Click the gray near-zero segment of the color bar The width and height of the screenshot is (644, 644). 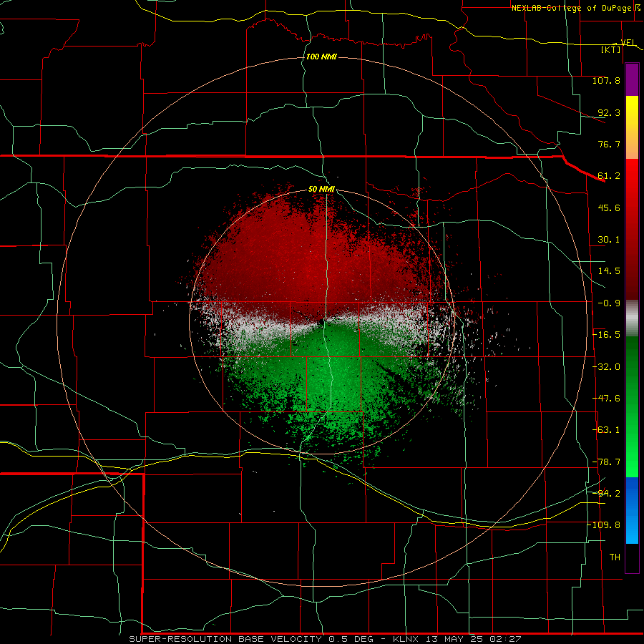coord(632,318)
